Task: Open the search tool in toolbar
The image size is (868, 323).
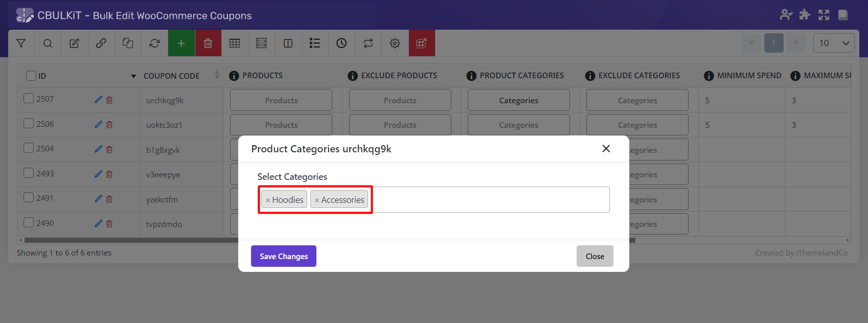Action: click(48, 43)
